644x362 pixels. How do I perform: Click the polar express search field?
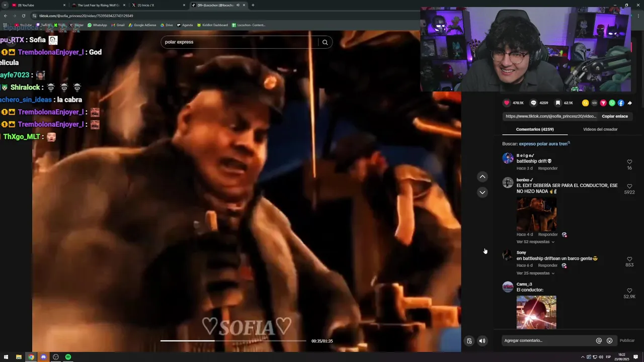pos(239,42)
